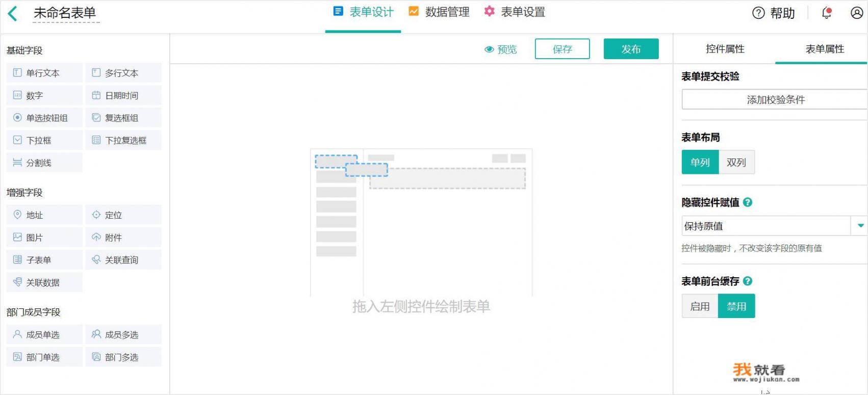Click the 基础字段 section heading
The width and height of the screenshot is (868, 395).
tap(24, 50)
